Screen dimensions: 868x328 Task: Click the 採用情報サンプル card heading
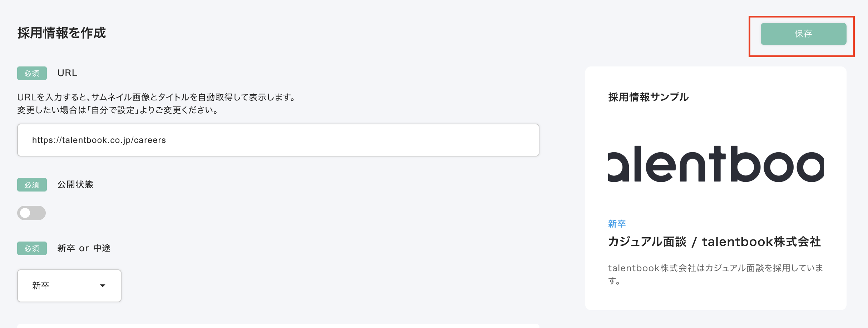[648, 97]
